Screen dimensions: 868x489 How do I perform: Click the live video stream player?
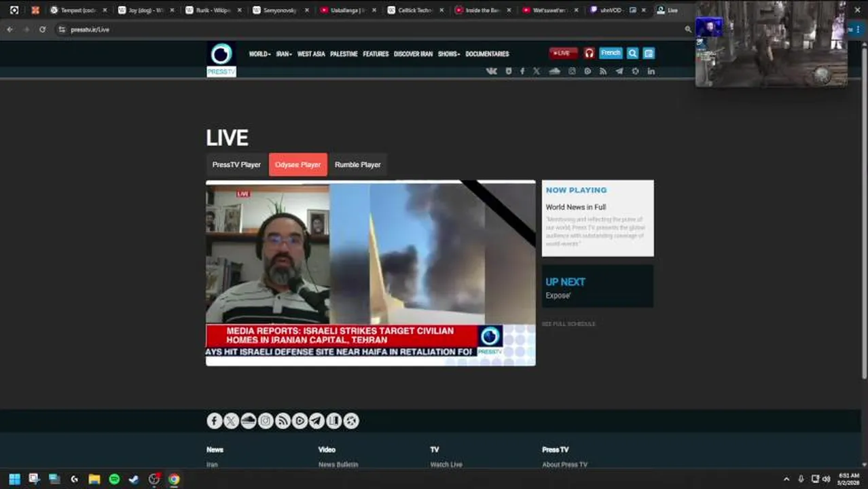371,273
